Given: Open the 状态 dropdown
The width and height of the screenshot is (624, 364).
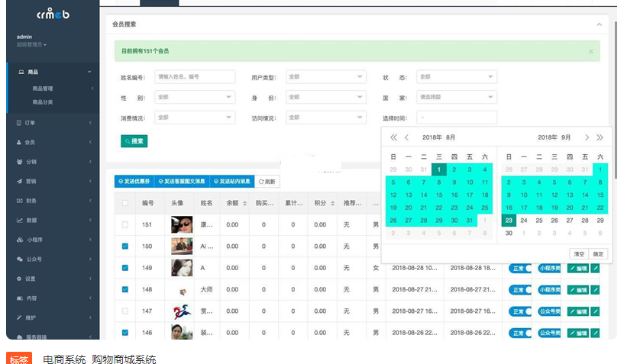Looking at the screenshot, I should click(457, 77).
